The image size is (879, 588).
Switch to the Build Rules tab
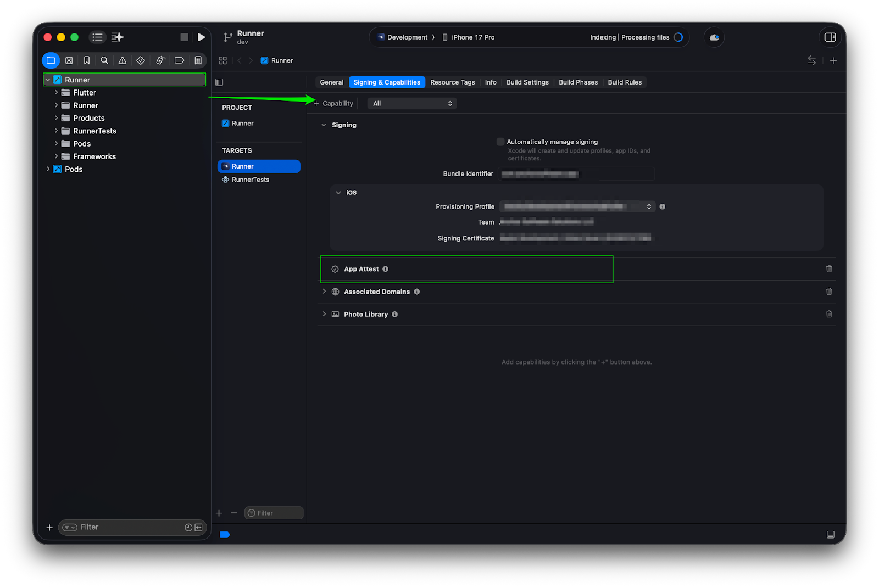[625, 82]
